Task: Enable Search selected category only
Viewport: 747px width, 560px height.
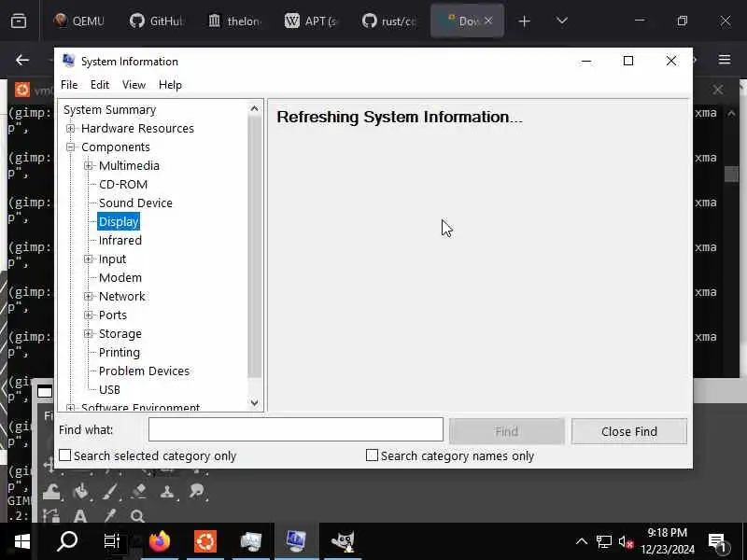Action: [64, 455]
